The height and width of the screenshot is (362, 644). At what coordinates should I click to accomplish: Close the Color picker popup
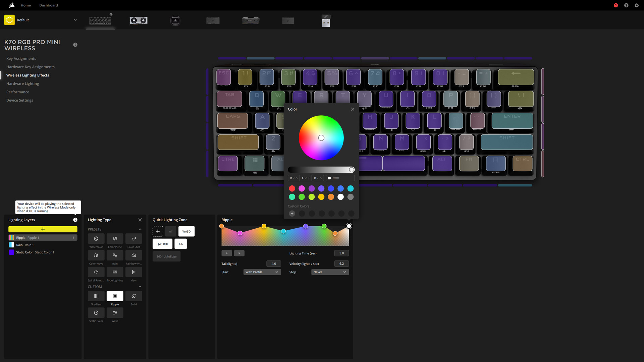pos(353,109)
